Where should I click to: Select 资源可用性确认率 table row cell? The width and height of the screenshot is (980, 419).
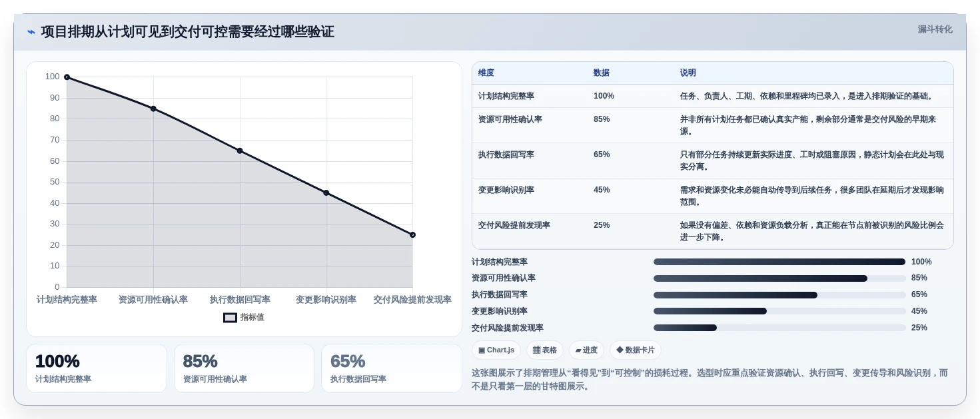click(x=510, y=119)
